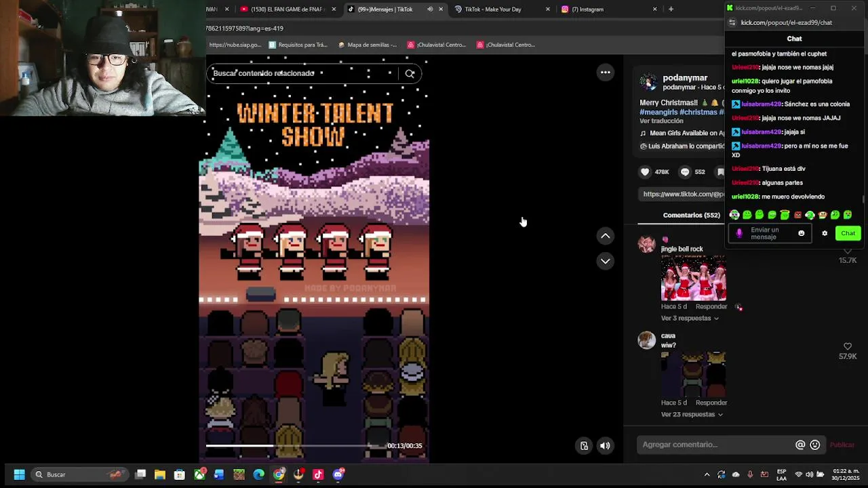Open system volume icon in tray
The height and width of the screenshot is (488, 868).
(809, 474)
